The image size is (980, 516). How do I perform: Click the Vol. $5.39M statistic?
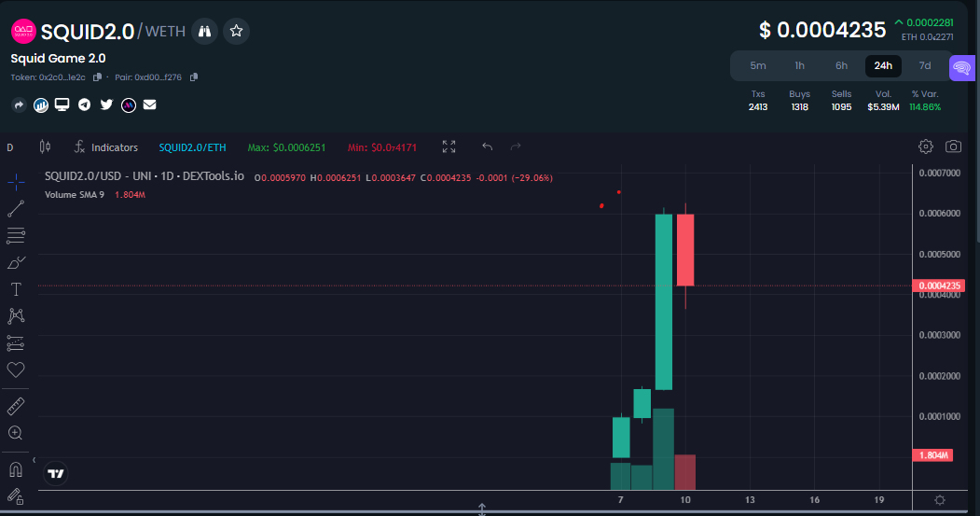883,101
